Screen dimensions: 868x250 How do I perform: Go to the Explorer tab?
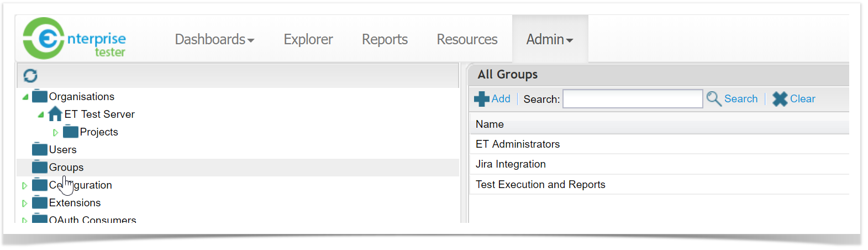[x=308, y=39]
